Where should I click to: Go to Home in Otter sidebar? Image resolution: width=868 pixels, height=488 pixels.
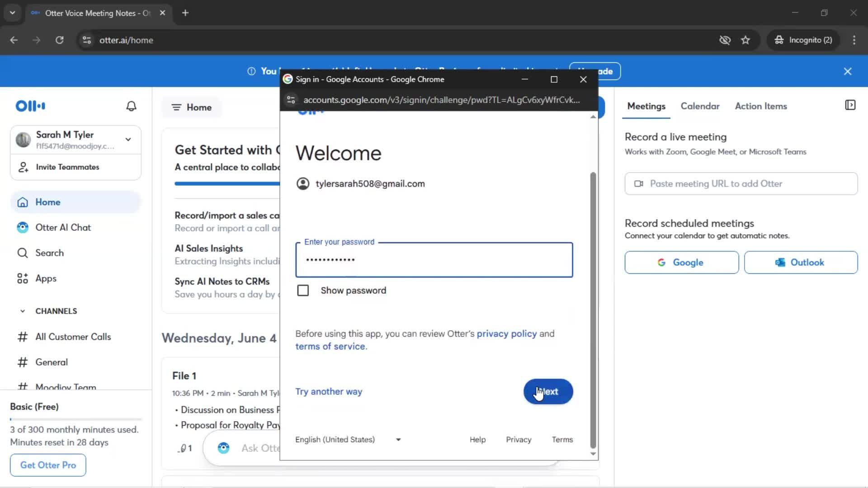(x=75, y=202)
